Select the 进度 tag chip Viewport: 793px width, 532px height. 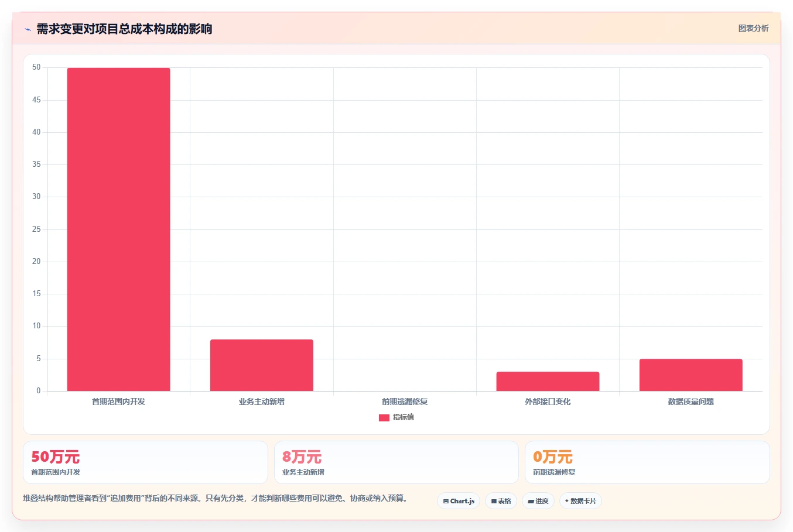click(538, 501)
